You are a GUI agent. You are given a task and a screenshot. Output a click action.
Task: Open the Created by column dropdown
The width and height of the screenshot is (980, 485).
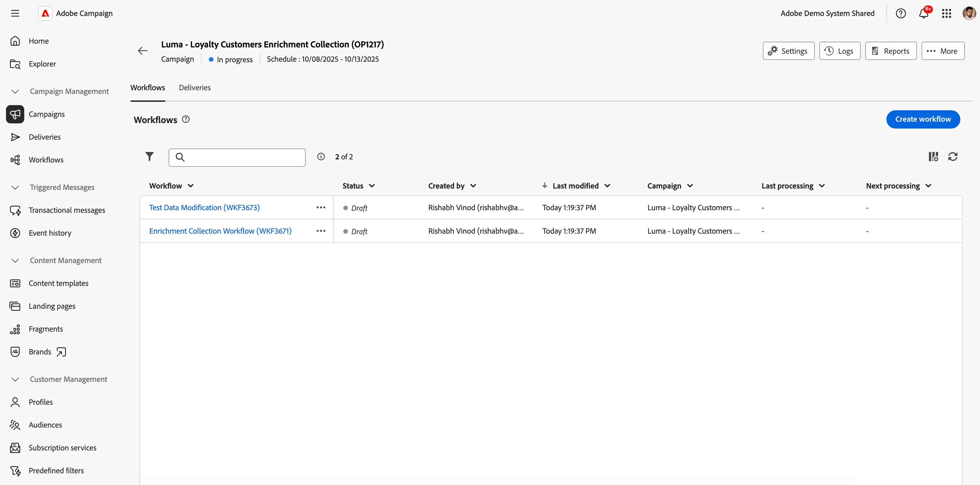[x=473, y=186]
